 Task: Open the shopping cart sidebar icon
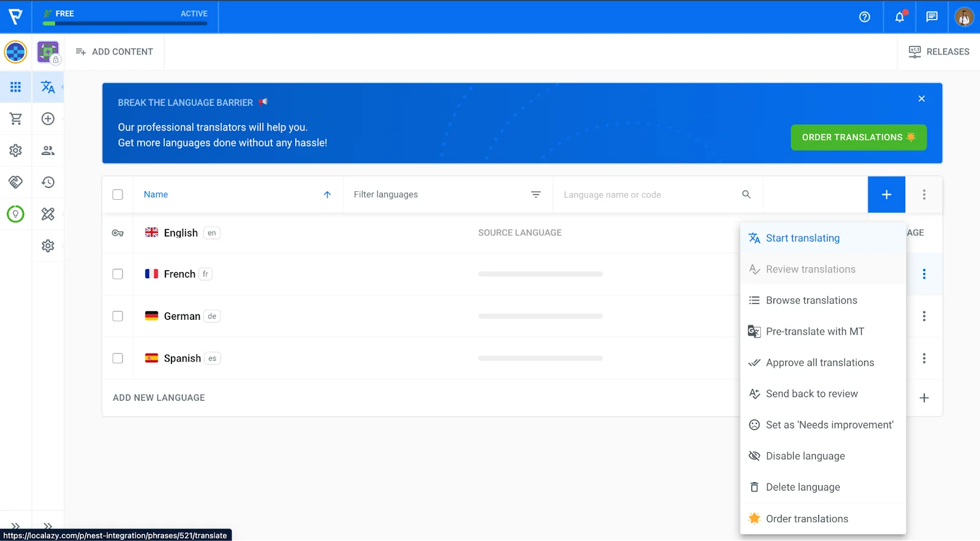(x=16, y=119)
